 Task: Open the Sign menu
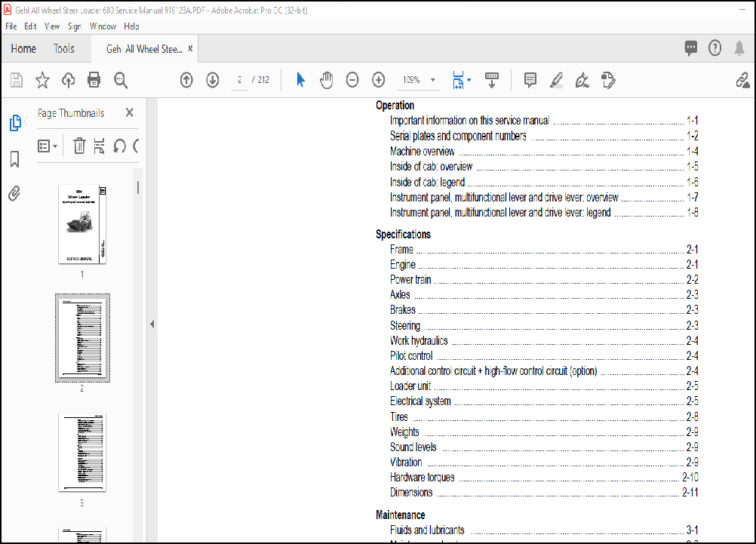(74, 26)
